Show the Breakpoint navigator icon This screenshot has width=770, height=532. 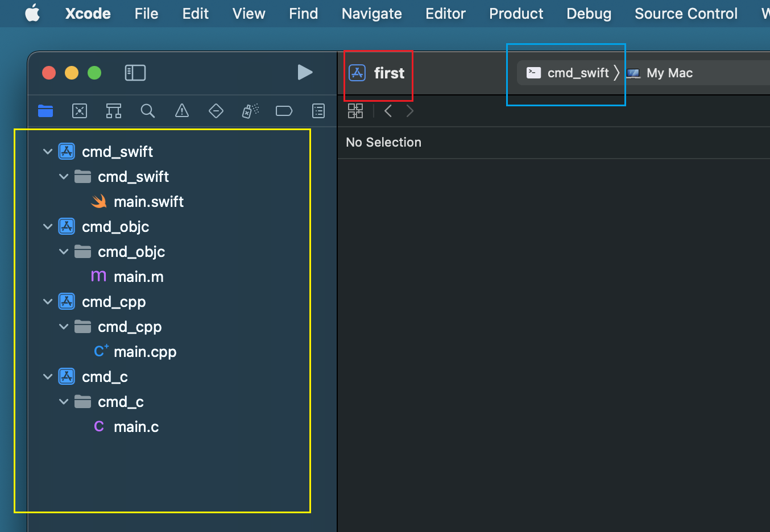[284, 111]
